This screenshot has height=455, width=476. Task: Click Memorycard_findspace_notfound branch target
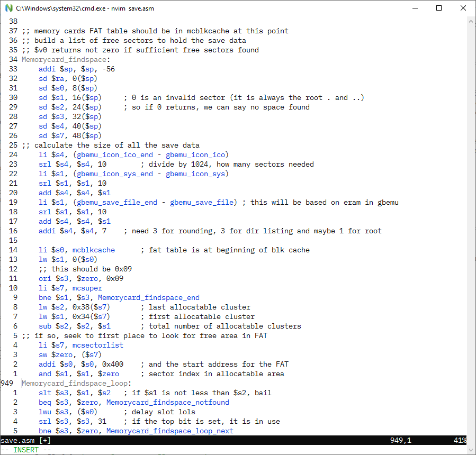point(167,402)
